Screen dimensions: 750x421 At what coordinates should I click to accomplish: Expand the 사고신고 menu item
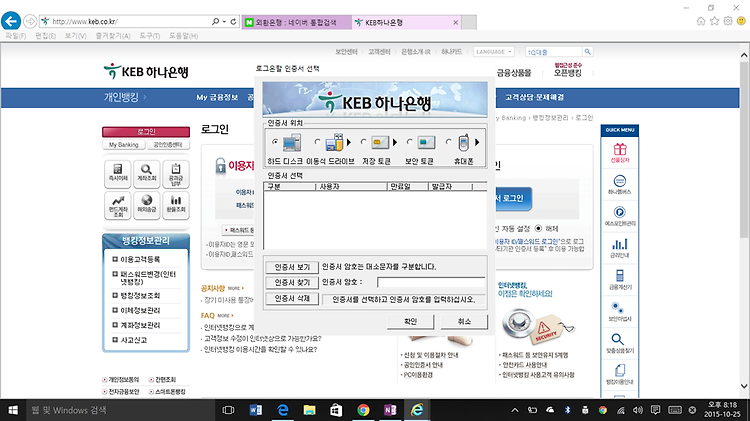(x=115, y=340)
